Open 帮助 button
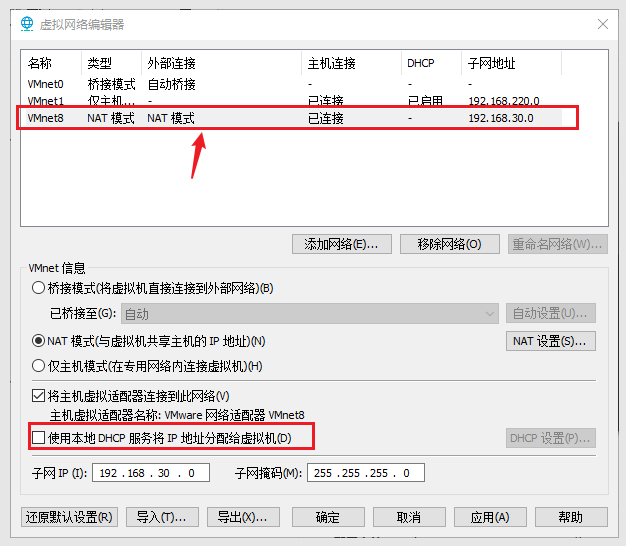Viewport: 626px width, 546px height. [571, 517]
